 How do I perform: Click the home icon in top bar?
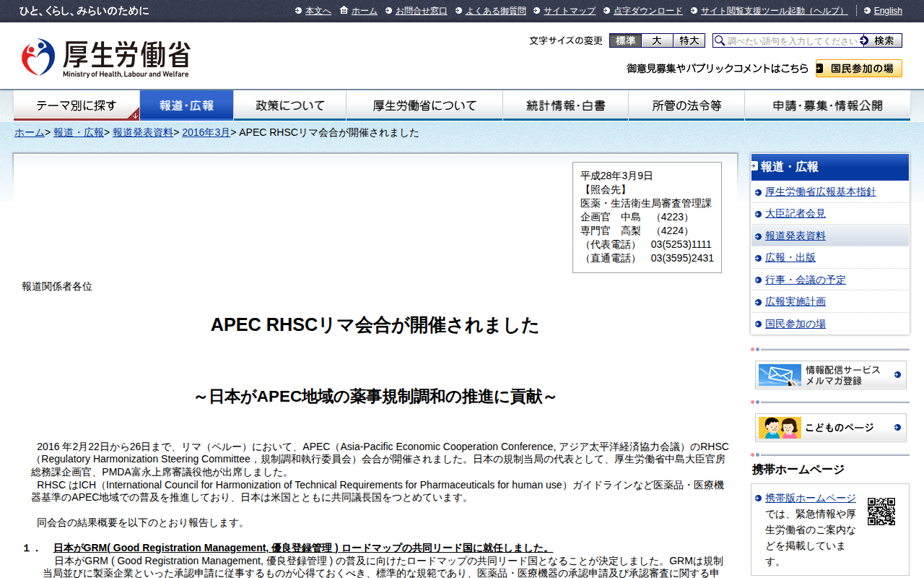click(344, 10)
